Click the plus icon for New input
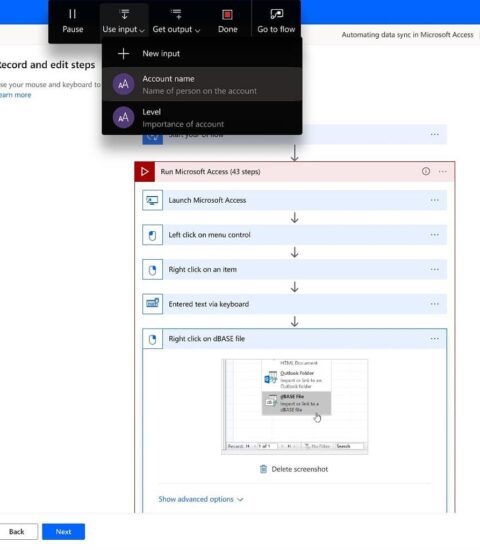 point(124,54)
